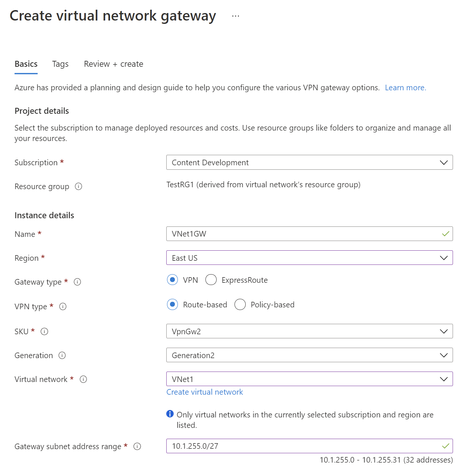This screenshot has height=476, width=472.
Task: Open the Subscription dropdown
Action: tap(309, 163)
